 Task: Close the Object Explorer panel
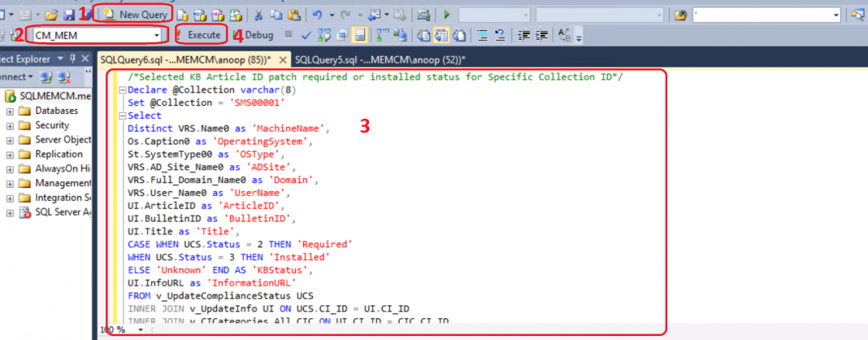point(85,59)
